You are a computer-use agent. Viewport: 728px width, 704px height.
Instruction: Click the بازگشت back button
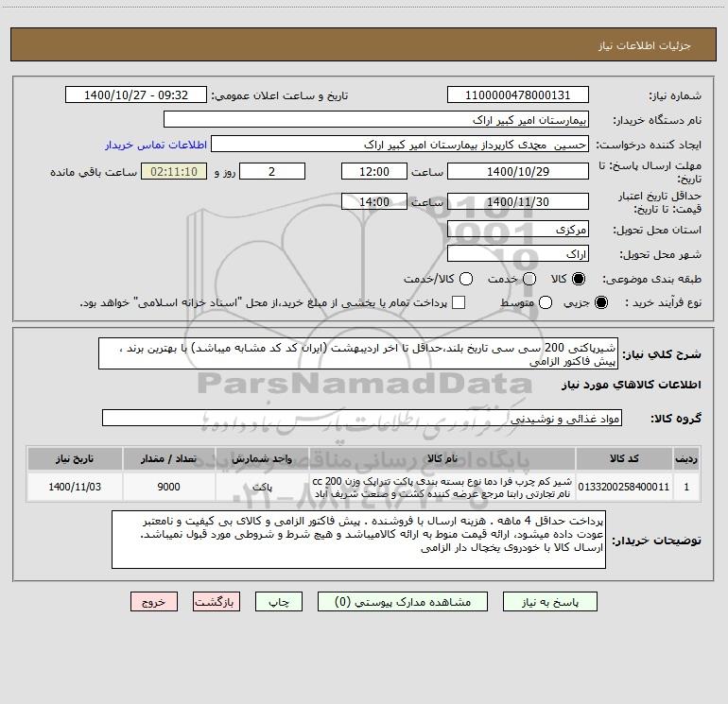tap(217, 602)
